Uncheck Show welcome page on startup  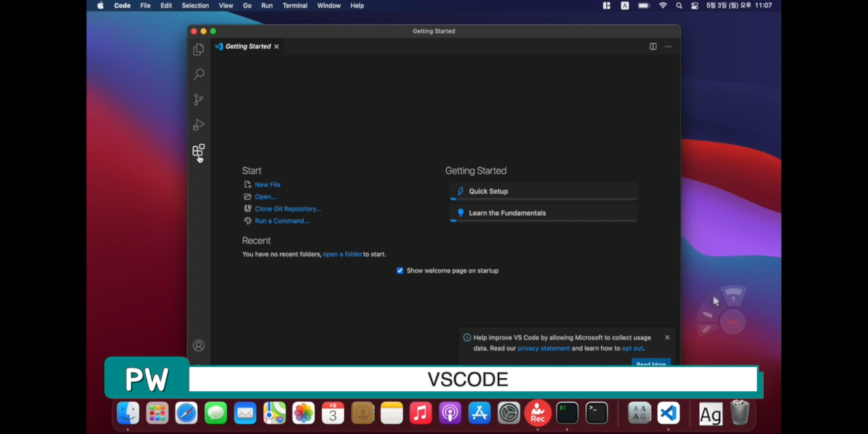click(x=400, y=271)
